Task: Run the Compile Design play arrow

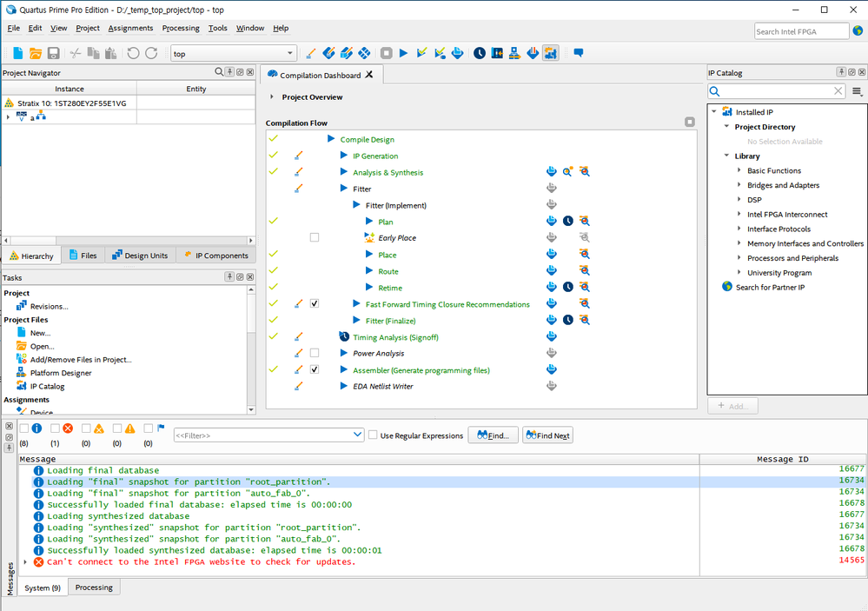Action: click(x=331, y=140)
